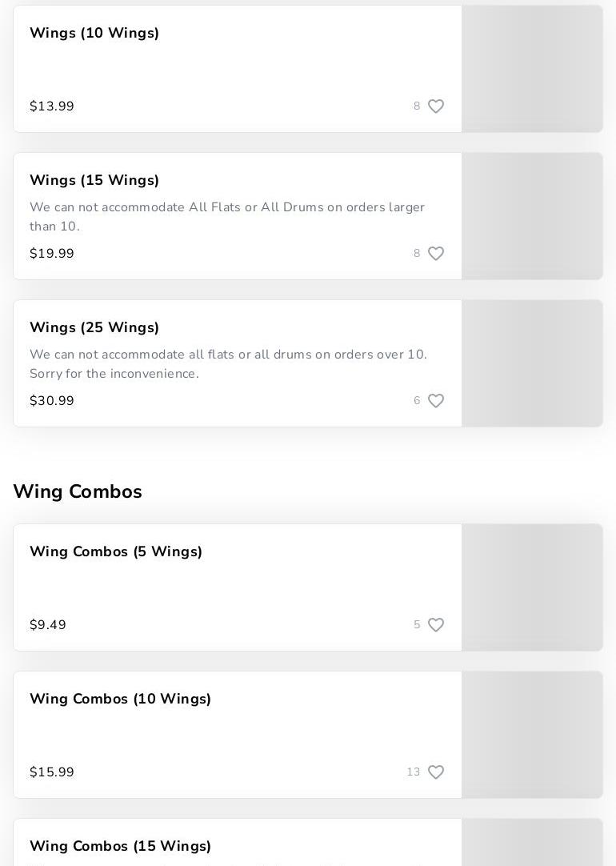Like the Wing Combos (10 Wings) item
Screen dimensions: 616x866
coord(436,772)
